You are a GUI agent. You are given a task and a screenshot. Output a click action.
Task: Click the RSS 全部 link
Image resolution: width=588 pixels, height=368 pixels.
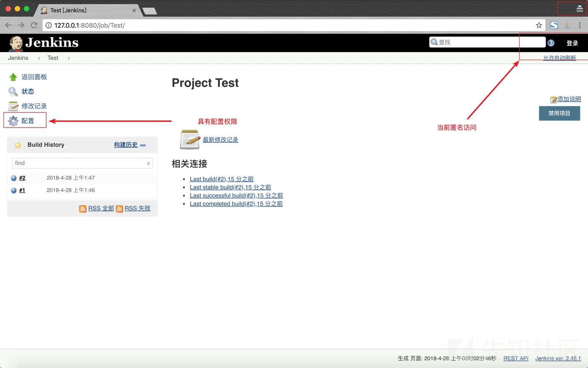click(x=101, y=208)
